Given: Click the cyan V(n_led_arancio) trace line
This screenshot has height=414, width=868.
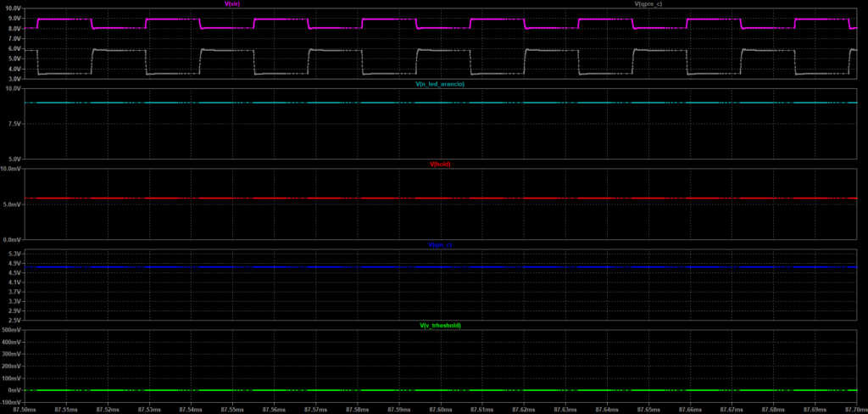Looking at the screenshot, I should click(441, 103).
